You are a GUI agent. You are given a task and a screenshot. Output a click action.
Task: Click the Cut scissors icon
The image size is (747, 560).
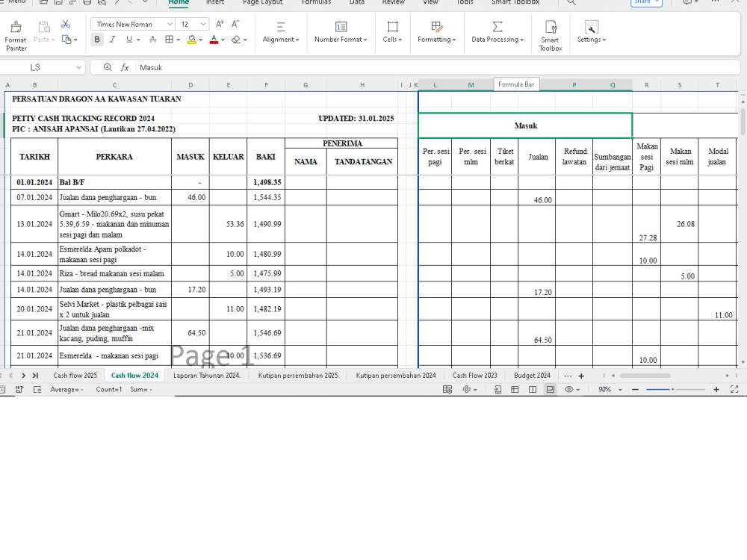tap(66, 25)
